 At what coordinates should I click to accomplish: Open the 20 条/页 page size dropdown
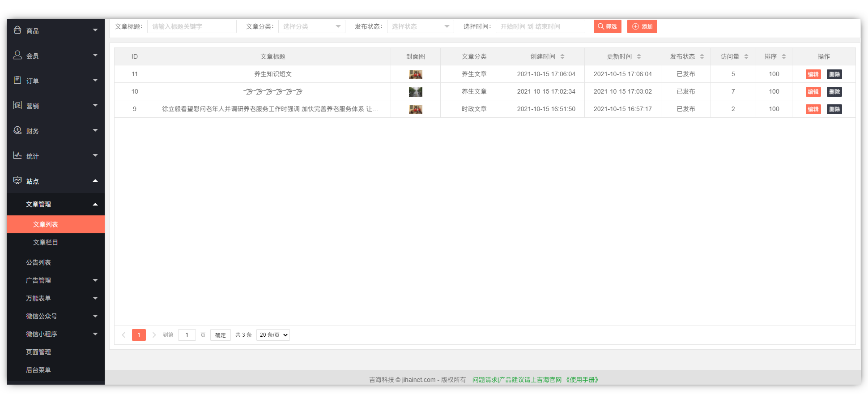(x=273, y=335)
